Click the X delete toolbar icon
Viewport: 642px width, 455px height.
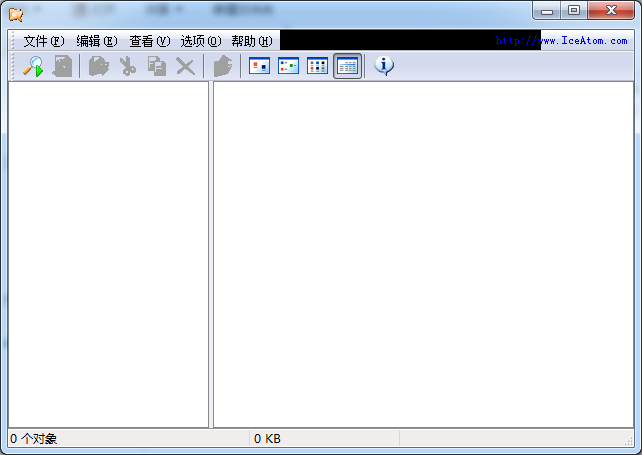coord(185,66)
